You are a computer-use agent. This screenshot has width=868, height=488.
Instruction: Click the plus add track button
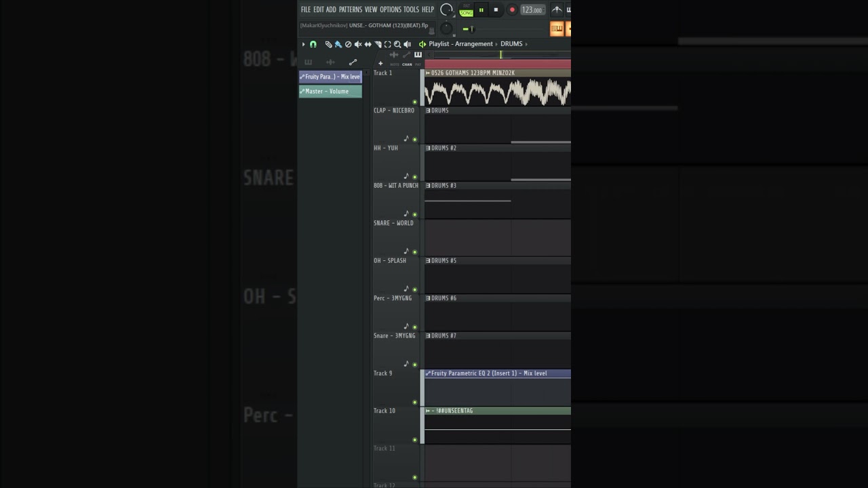pos(380,63)
